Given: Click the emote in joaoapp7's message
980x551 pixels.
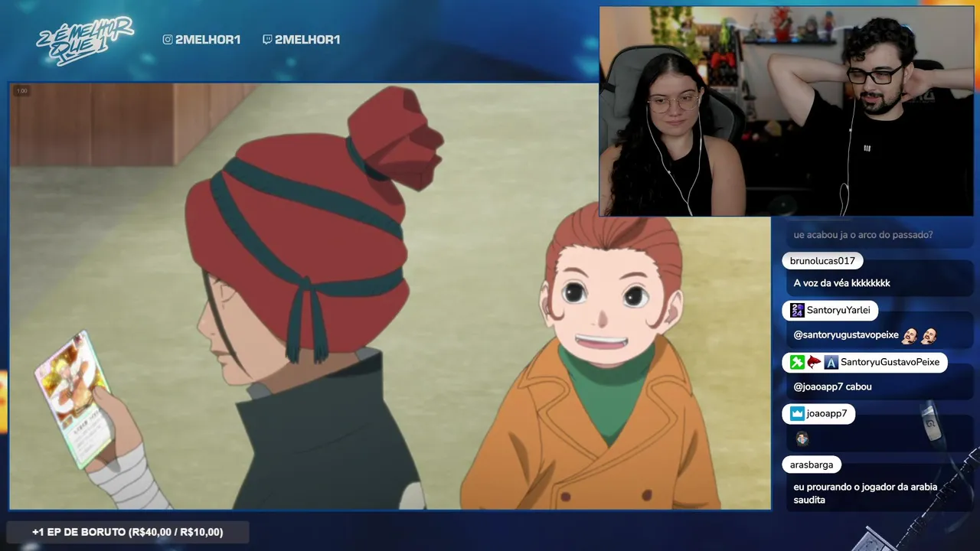Looking at the screenshot, I should click(802, 439).
